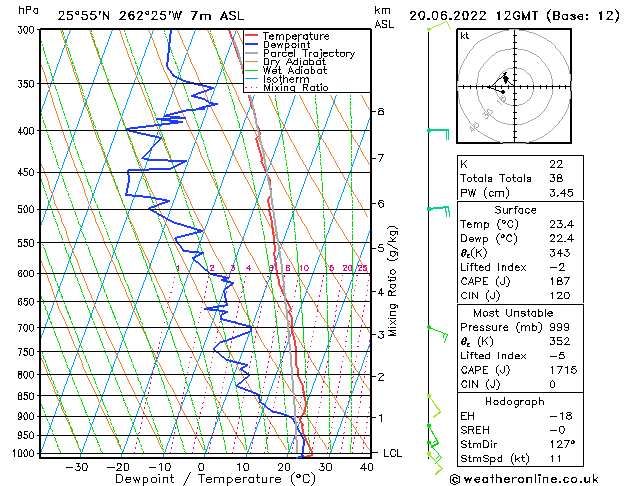Click the green wind barb at 700 hPa
Viewport: 629px width, 486px height.
[438, 334]
